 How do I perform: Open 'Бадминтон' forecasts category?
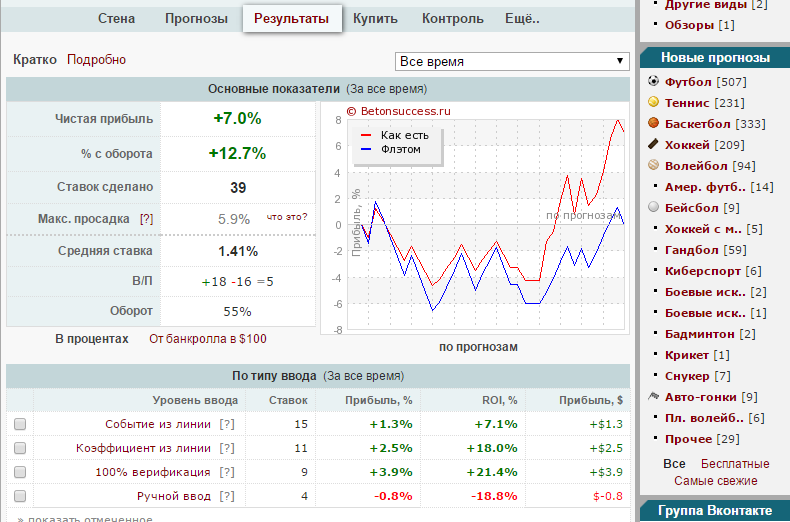click(x=699, y=334)
